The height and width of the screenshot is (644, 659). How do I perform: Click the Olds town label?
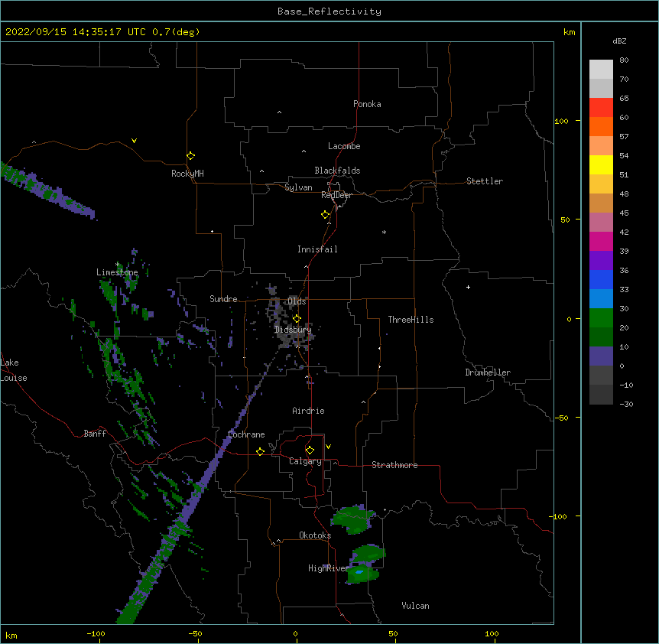(x=297, y=301)
